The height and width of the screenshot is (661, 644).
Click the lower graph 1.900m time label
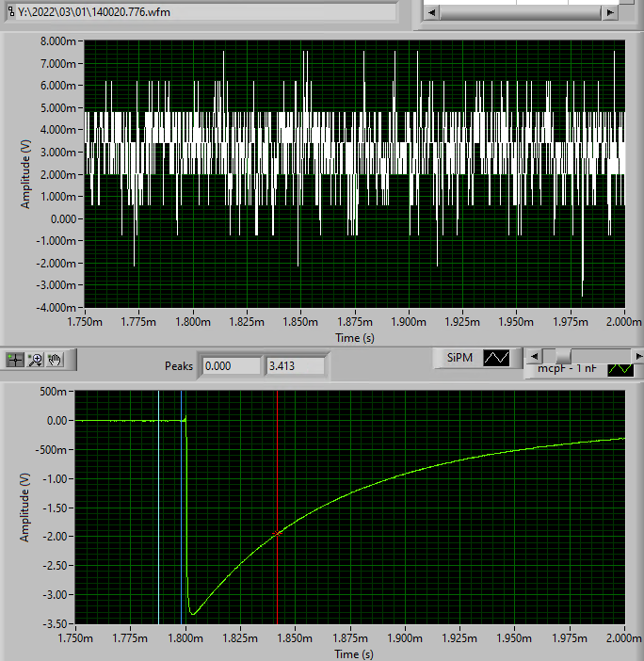pos(405,638)
